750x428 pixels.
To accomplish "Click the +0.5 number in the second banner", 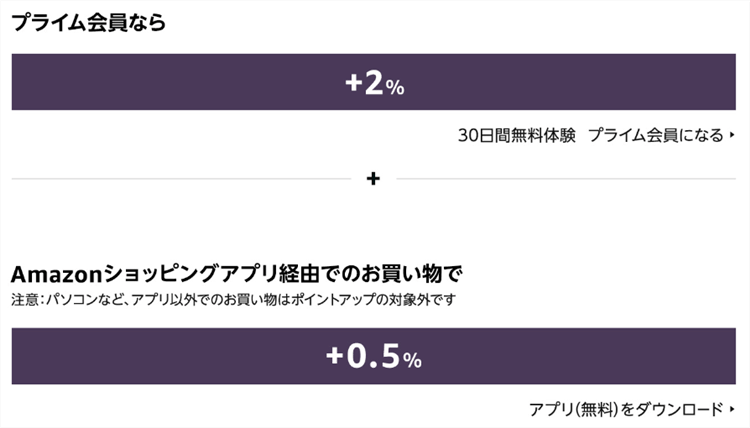I will click(361, 357).
